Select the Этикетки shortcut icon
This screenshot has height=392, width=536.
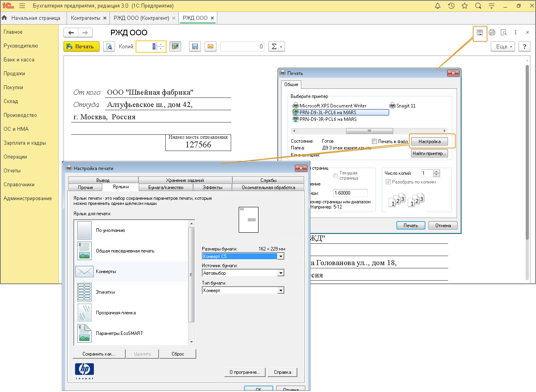tap(84, 292)
